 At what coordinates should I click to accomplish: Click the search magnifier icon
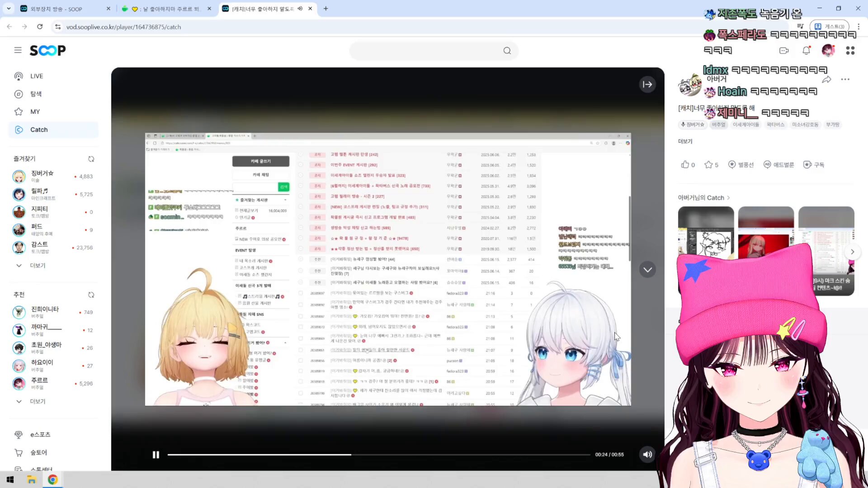507,51
